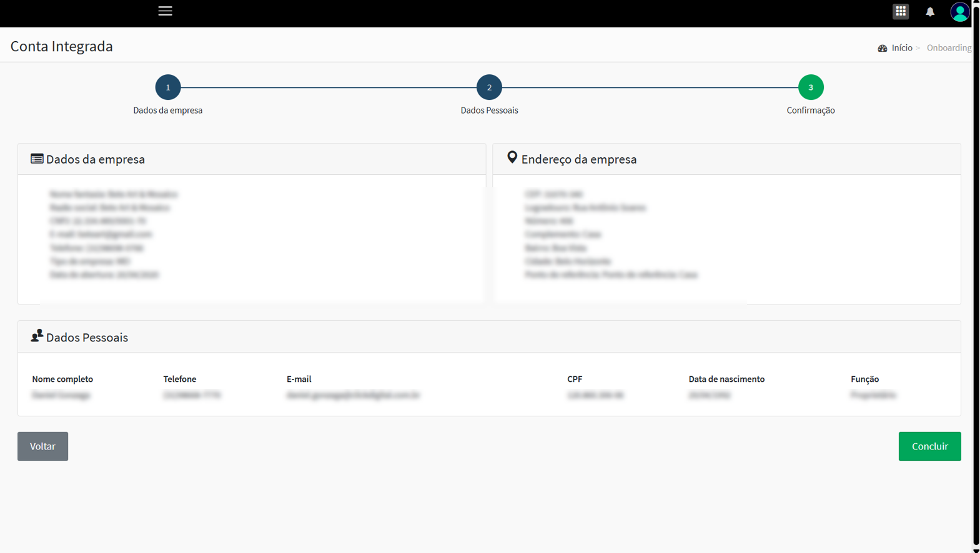Click the dashboard icon beside Início
Screen dimensions: 980x553
click(x=882, y=48)
